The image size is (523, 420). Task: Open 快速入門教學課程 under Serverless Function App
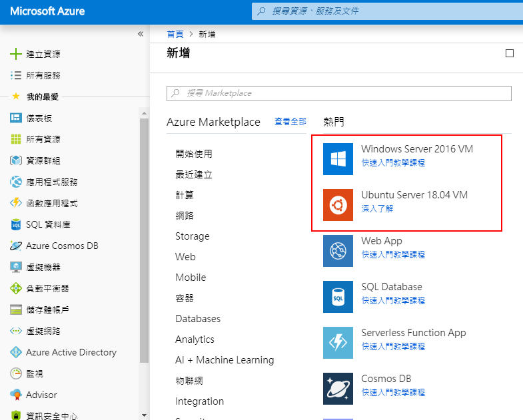393,347
